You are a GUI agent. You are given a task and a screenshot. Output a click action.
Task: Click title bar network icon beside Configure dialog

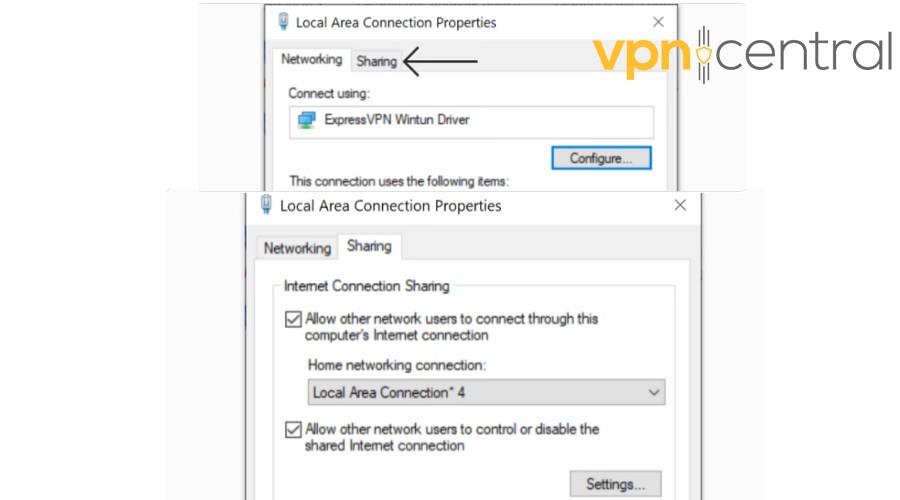[283, 22]
